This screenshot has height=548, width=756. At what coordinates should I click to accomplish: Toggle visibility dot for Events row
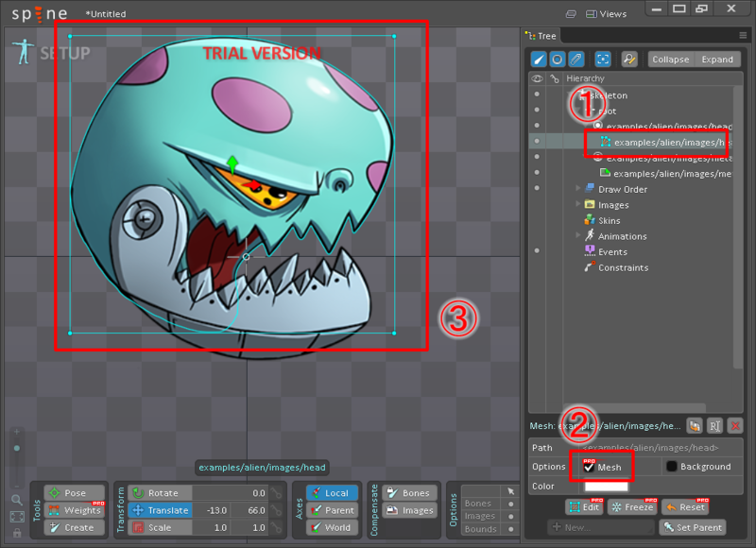tap(537, 250)
